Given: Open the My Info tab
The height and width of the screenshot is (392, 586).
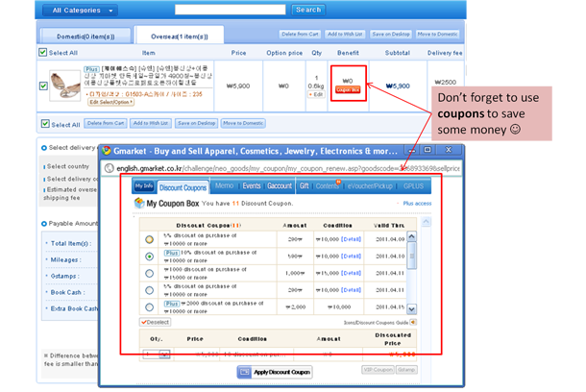Looking at the screenshot, I should click(144, 185).
